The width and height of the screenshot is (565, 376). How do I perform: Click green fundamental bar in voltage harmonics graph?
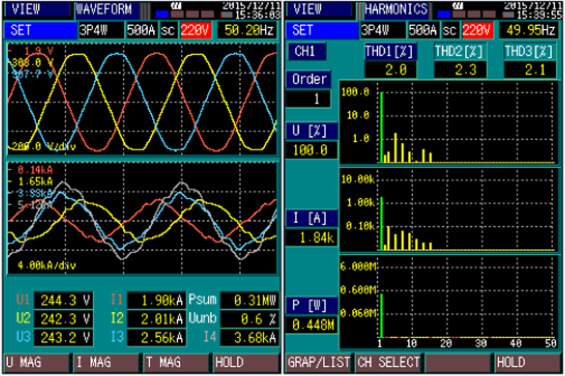(382, 127)
